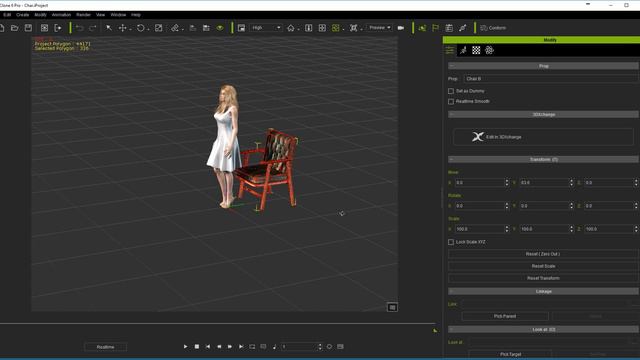Increment the Move Y value stepper

(x=571, y=181)
